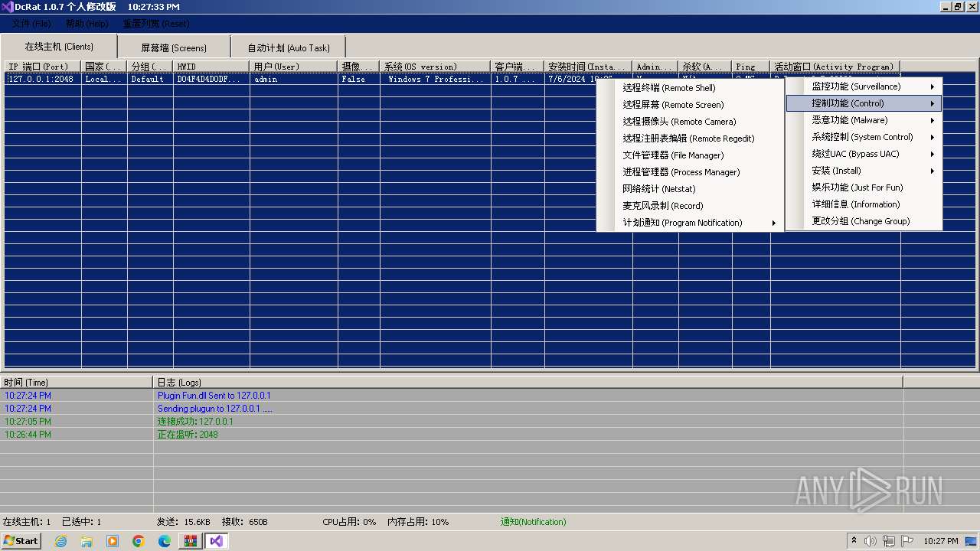Open 麦克风录制 (Record)
This screenshot has width=980, height=551.
[x=690, y=206]
